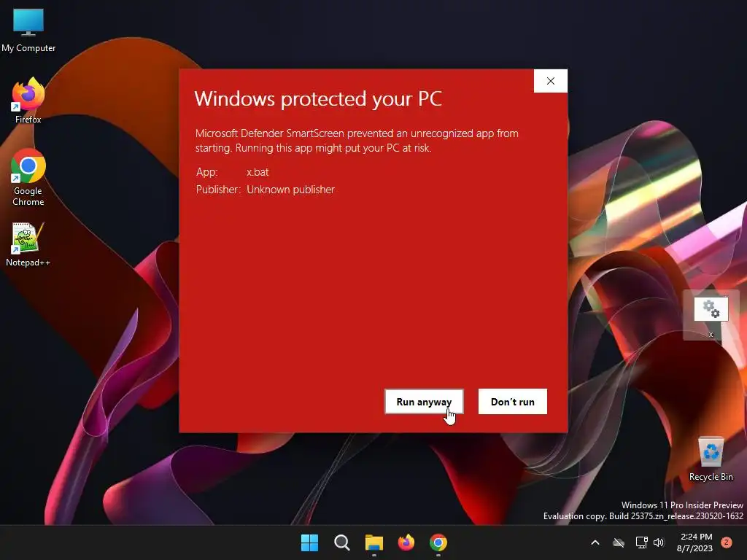Viewport: 747px width, 560px height.
Task: Select the Firefox desktop shortcut
Action: click(28, 101)
